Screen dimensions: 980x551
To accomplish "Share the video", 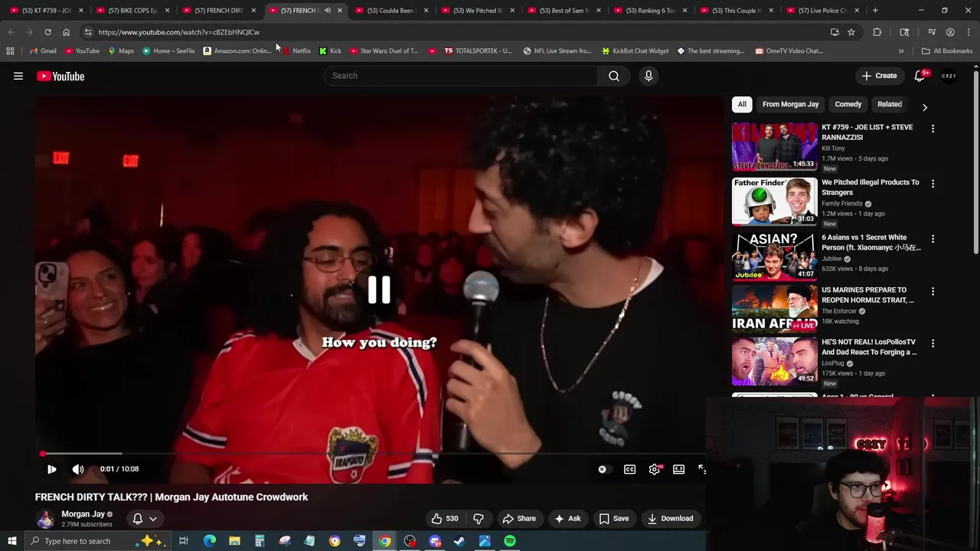I will [519, 518].
